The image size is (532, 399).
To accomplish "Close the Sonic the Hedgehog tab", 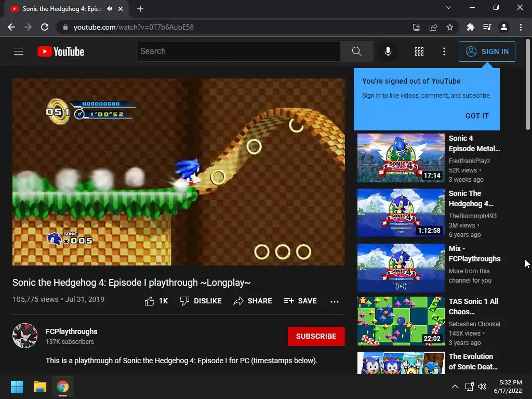I will pos(121,9).
